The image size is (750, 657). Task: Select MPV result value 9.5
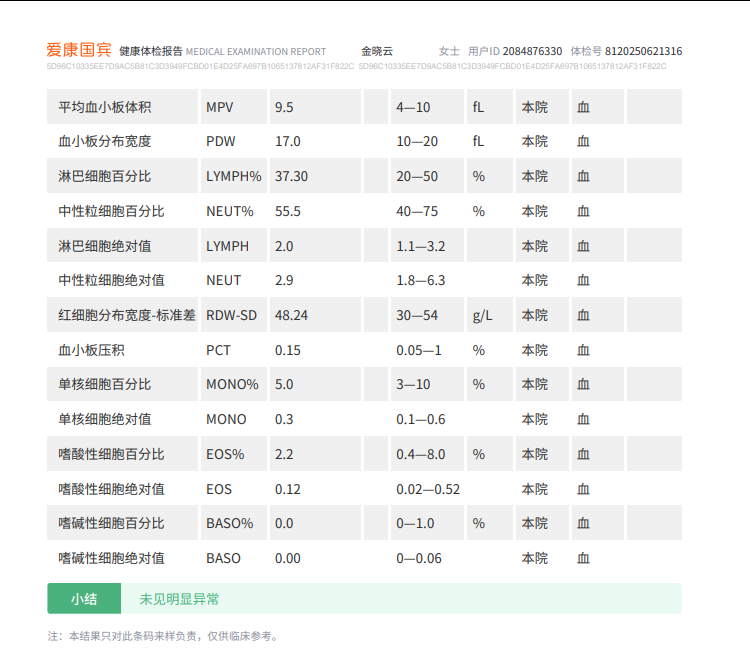(x=284, y=107)
